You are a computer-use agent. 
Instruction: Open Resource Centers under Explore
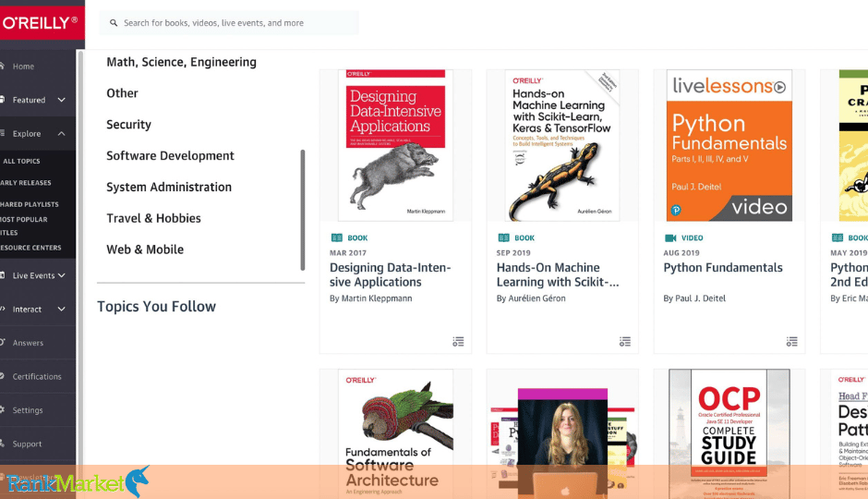[30, 248]
